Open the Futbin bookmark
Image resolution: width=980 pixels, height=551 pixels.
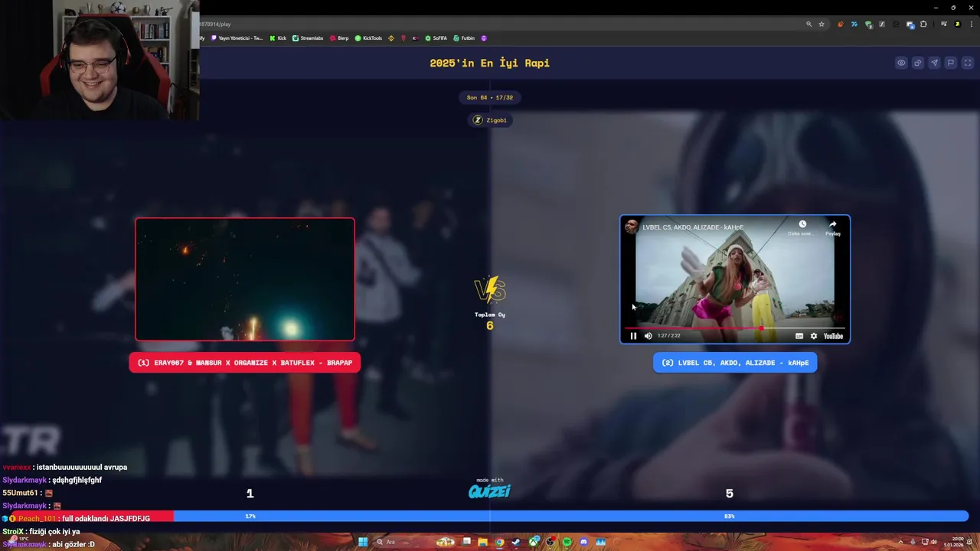464,38
